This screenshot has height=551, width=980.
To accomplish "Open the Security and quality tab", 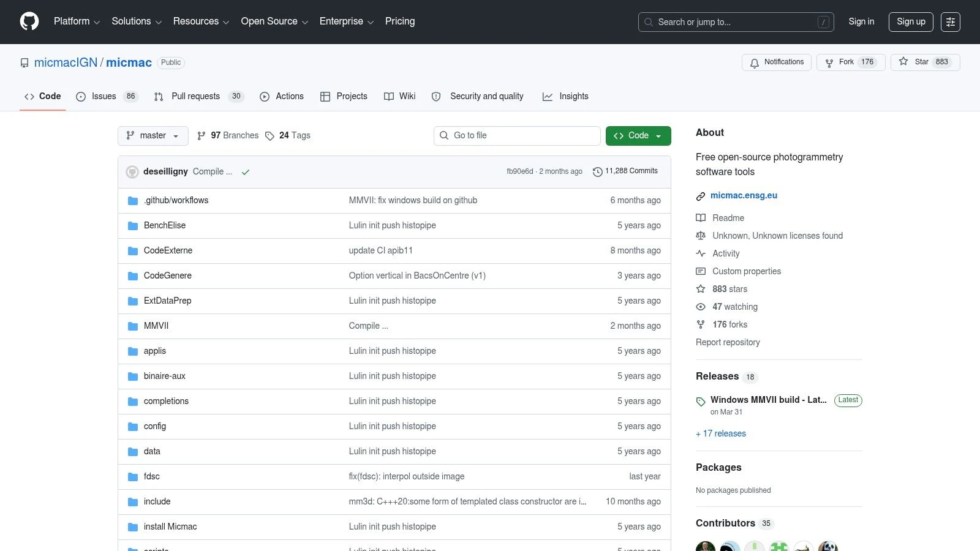I will point(478,96).
